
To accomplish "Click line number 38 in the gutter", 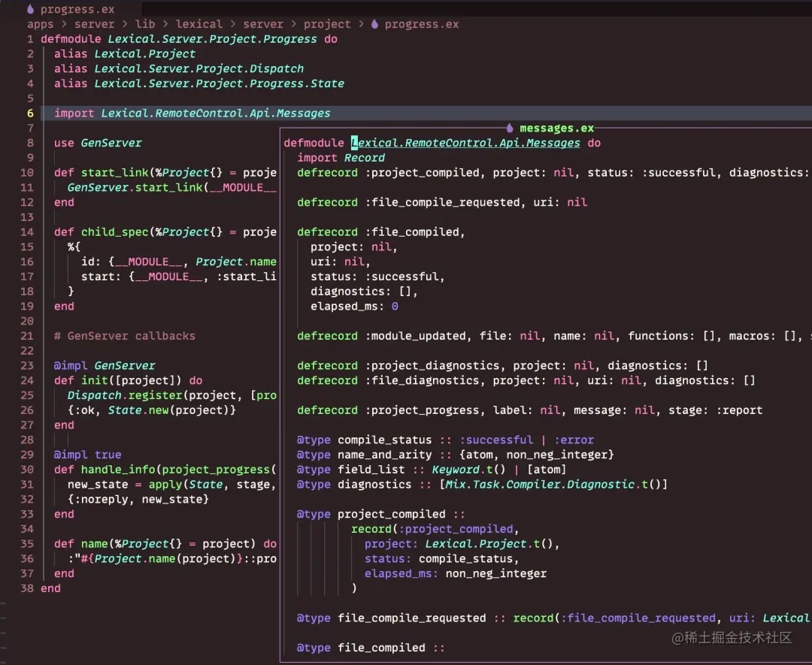I will point(27,588).
